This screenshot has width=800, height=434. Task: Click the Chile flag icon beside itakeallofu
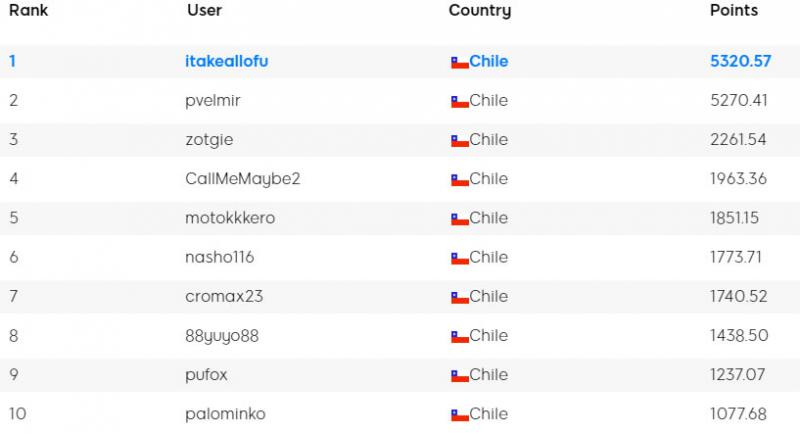click(x=460, y=63)
